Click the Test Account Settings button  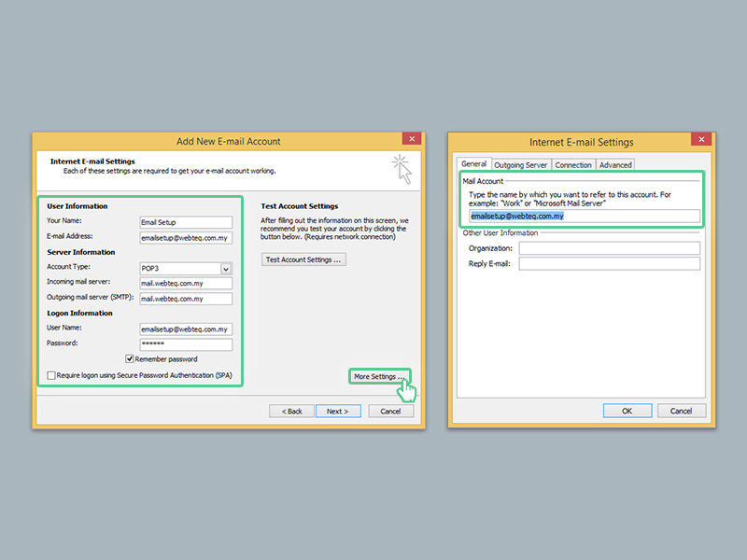303,259
